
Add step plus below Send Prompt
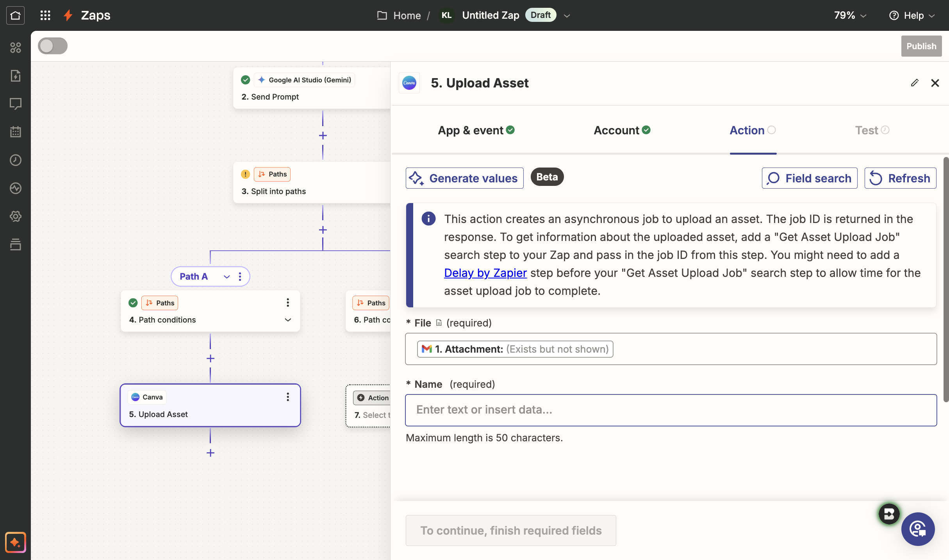click(x=323, y=136)
